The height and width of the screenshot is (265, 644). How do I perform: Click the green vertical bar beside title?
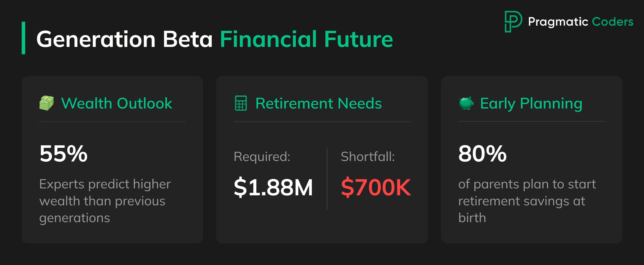click(23, 38)
